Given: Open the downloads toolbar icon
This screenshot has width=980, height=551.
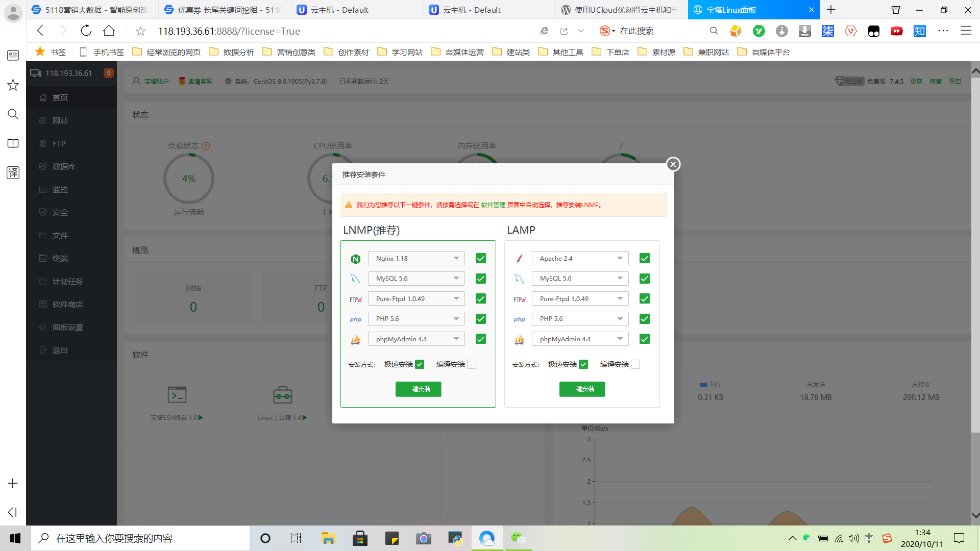Looking at the screenshot, I should (805, 31).
